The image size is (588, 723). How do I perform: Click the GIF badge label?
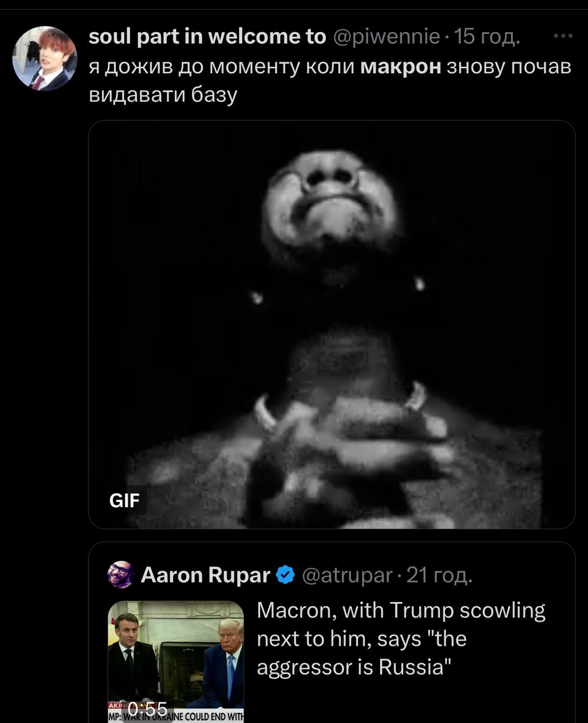(x=124, y=500)
